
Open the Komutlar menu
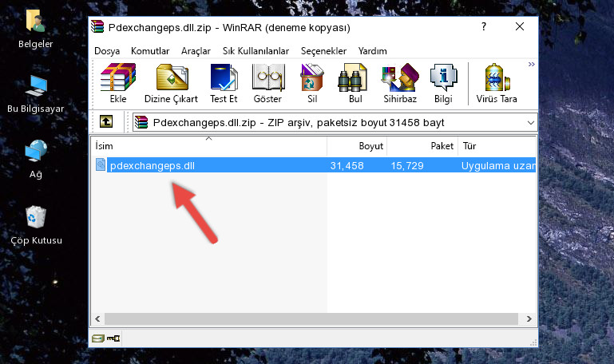pyautogui.click(x=150, y=51)
